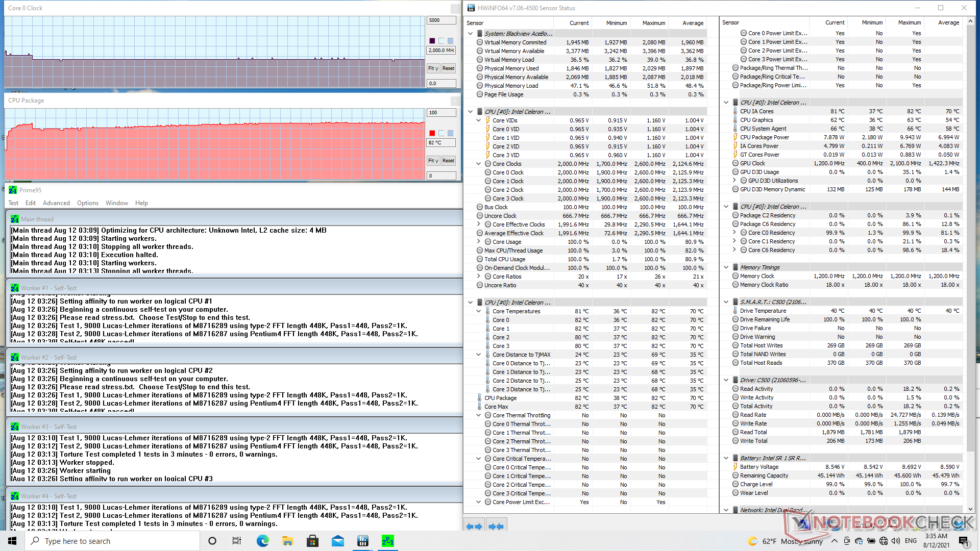The height and width of the screenshot is (551, 980).
Task: Open the Edit menu in Prime95
Action: [x=31, y=203]
